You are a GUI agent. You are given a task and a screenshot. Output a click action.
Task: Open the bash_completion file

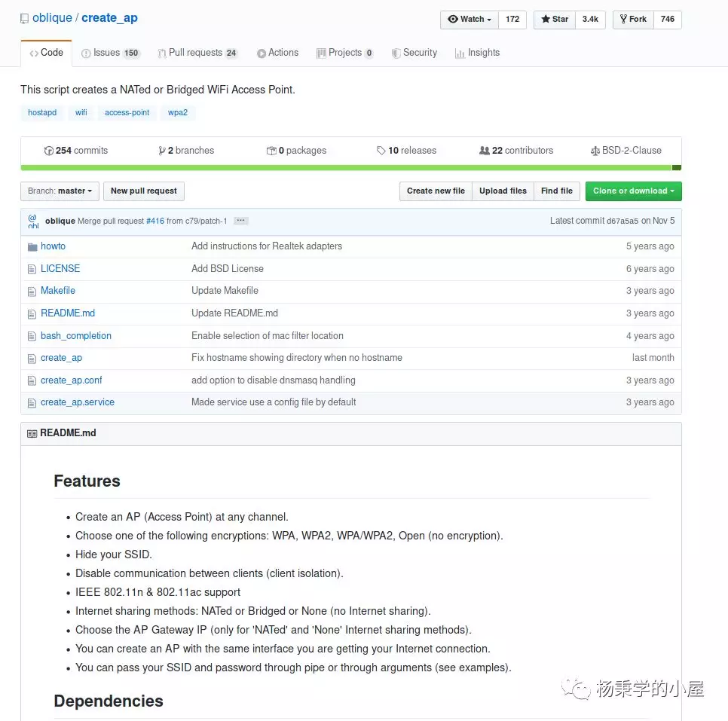tap(76, 336)
